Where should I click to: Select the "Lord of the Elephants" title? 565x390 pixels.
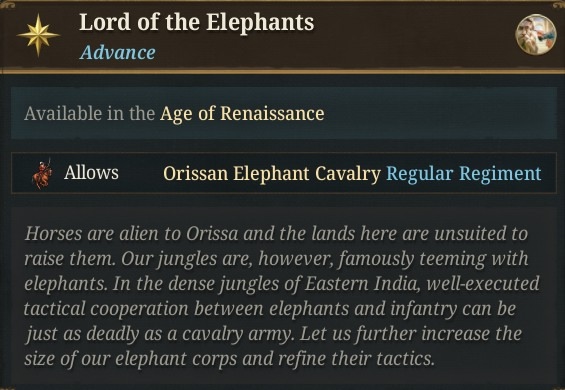tap(197, 22)
